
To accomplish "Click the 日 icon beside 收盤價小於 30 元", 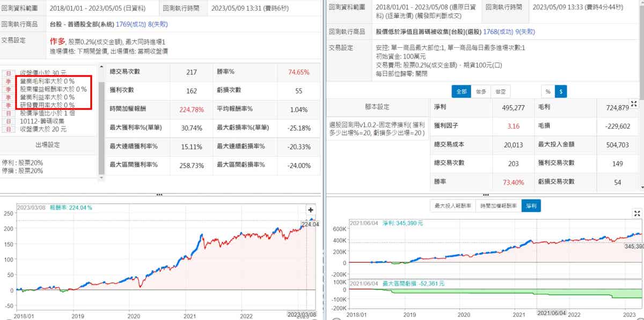I will coord(9,72).
